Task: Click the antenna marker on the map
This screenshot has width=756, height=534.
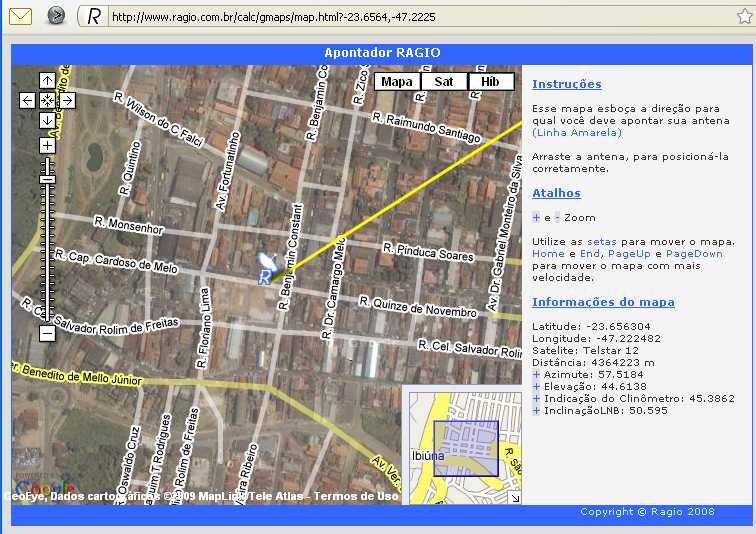Action: coord(266,268)
